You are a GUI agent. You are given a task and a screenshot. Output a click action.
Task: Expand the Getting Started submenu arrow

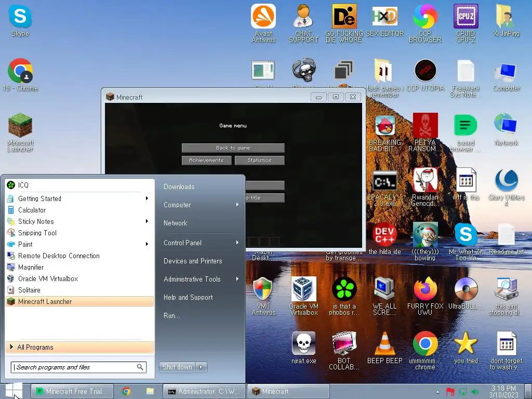pyautogui.click(x=147, y=198)
